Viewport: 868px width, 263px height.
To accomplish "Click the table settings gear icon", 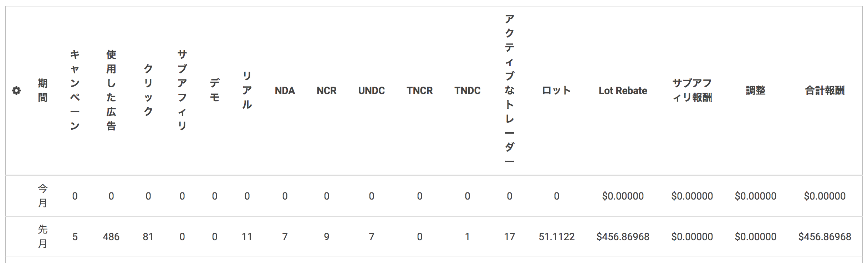I will (x=16, y=91).
